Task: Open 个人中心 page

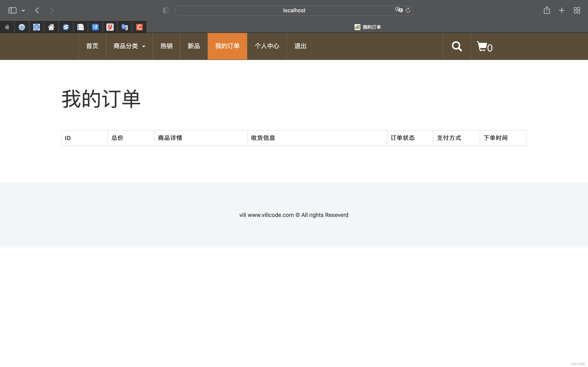Action: [267, 46]
